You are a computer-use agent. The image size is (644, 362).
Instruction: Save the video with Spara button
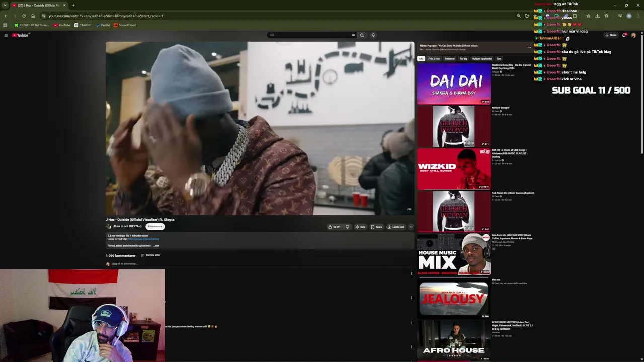pyautogui.click(x=376, y=227)
